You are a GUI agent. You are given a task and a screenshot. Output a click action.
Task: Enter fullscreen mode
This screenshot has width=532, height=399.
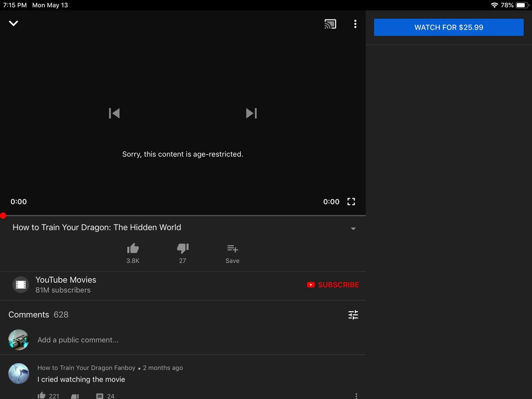click(x=351, y=202)
